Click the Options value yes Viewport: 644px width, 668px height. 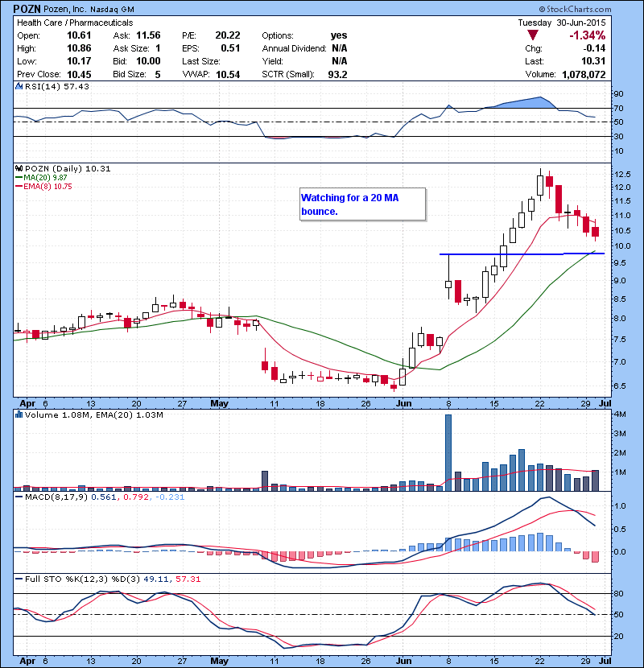coord(339,35)
